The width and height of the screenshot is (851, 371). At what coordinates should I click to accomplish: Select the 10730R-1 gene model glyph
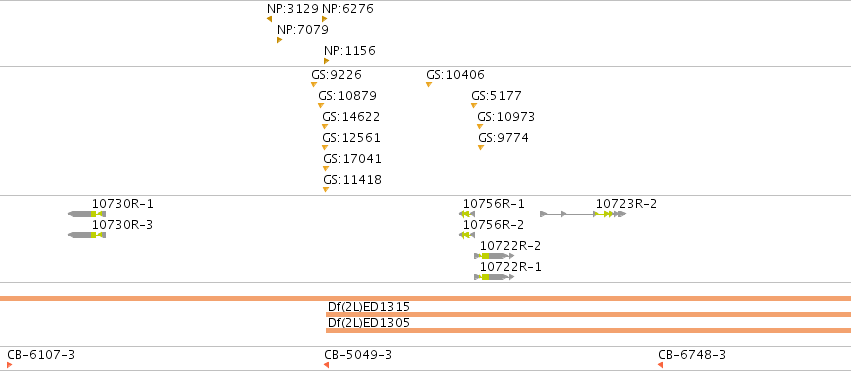pyautogui.click(x=87, y=214)
